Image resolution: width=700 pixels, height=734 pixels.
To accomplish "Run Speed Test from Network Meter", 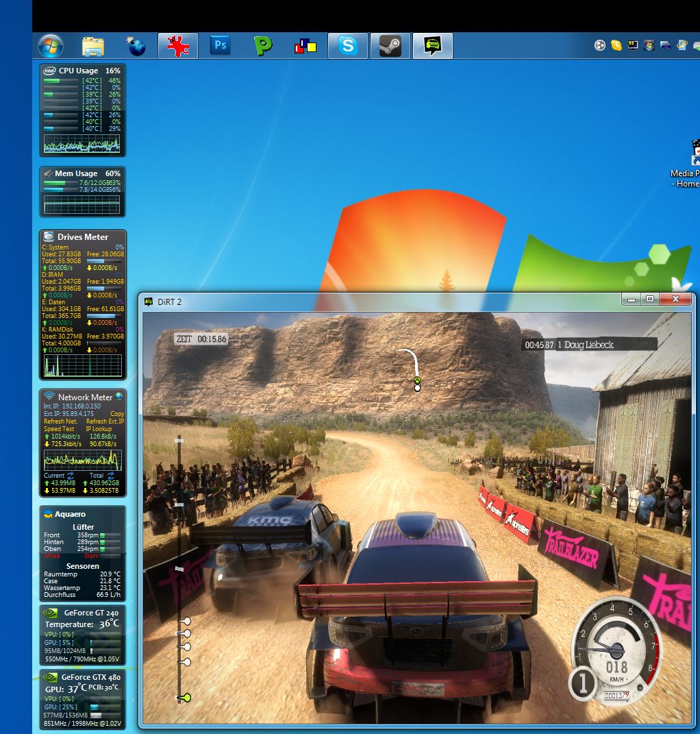I will tap(59, 429).
